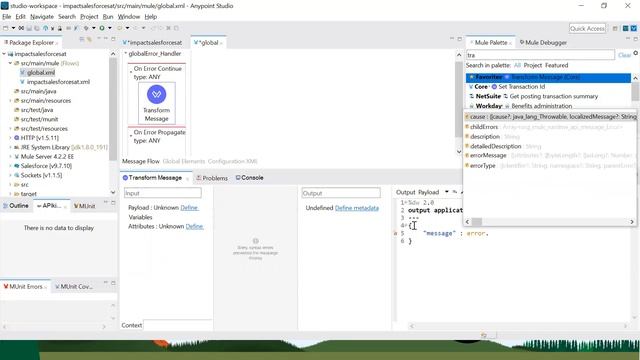Image resolution: width=640 pixels, height=360 pixels.
Task: Choose the errorMessage autocomplete suggestion
Action: (549, 156)
